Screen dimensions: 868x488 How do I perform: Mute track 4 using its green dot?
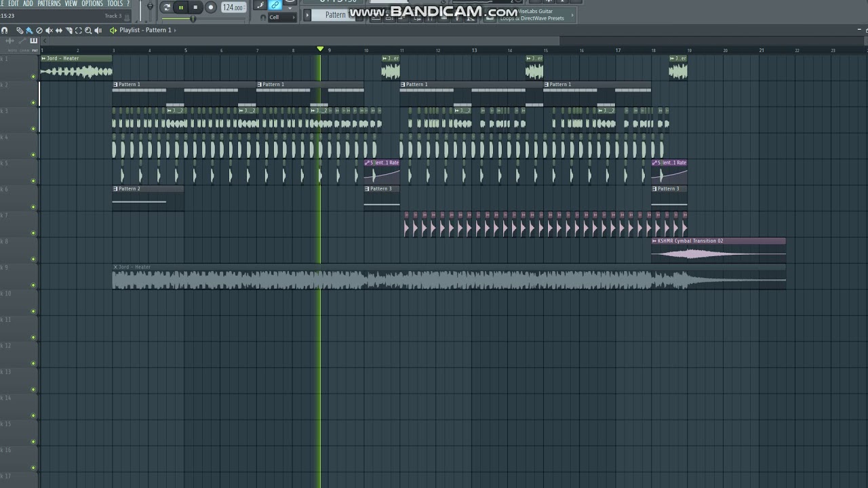click(33, 155)
